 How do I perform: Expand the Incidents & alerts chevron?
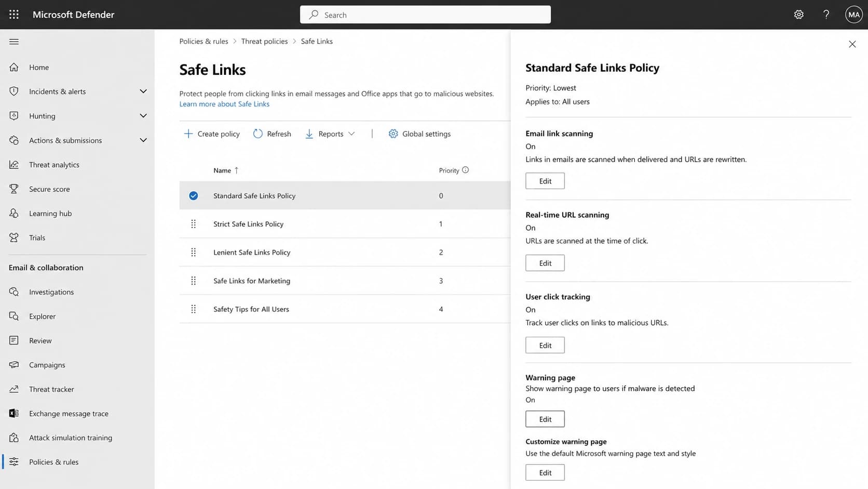[x=143, y=91]
